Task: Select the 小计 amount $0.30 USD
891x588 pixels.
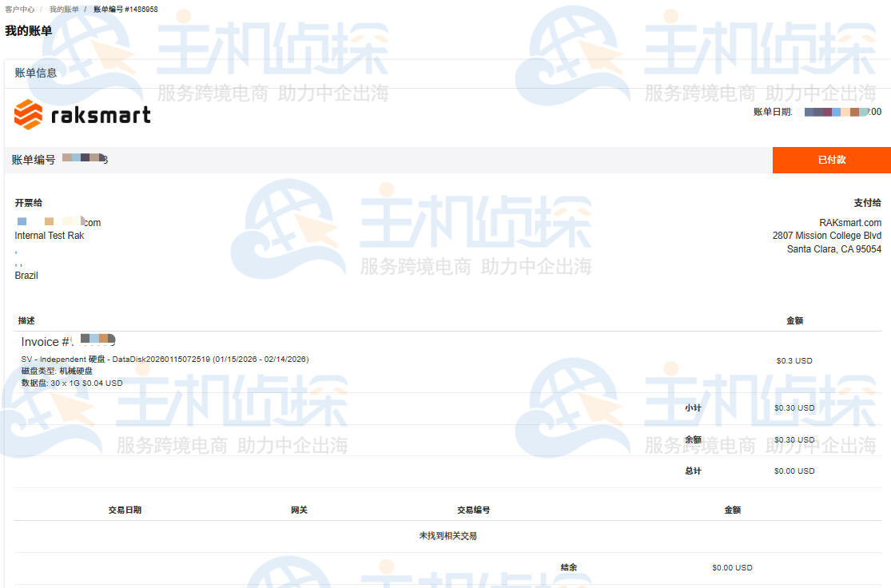Action: coord(794,408)
